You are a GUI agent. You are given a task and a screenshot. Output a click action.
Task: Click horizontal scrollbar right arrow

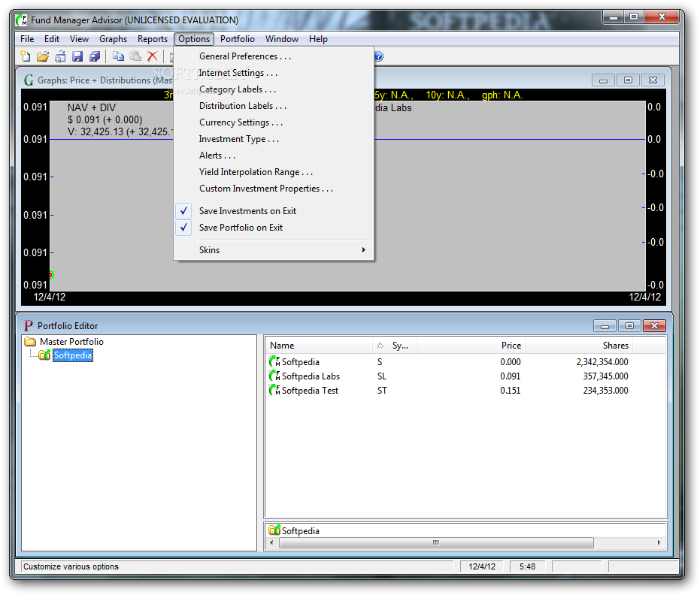click(659, 543)
